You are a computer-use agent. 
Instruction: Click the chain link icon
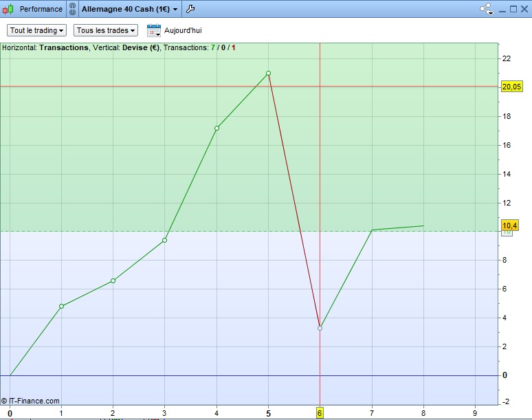(x=72, y=9)
